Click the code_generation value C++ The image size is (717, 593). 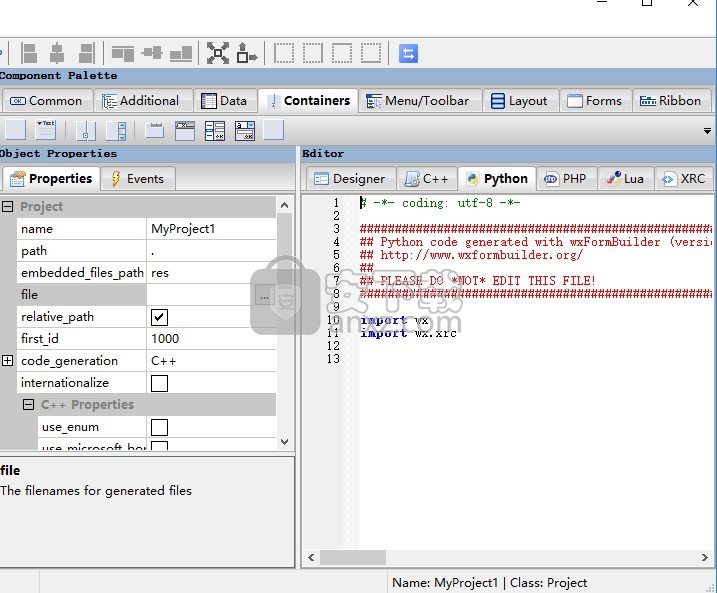[211, 361]
